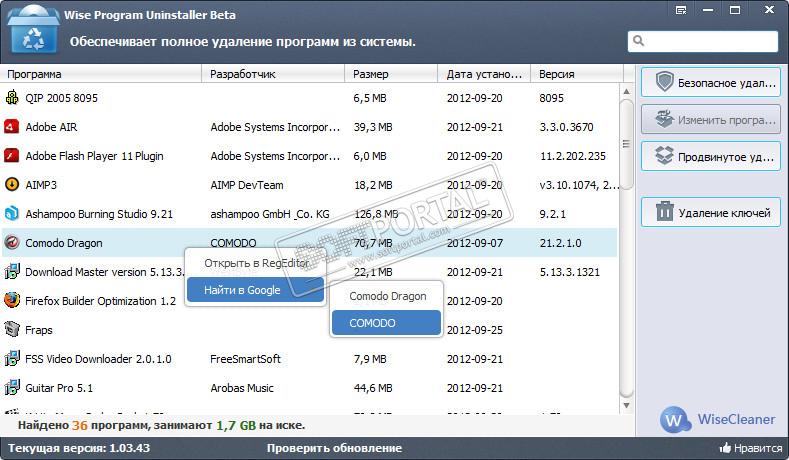
Task: Click the scrollbar up arrow
Action: click(x=626, y=92)
